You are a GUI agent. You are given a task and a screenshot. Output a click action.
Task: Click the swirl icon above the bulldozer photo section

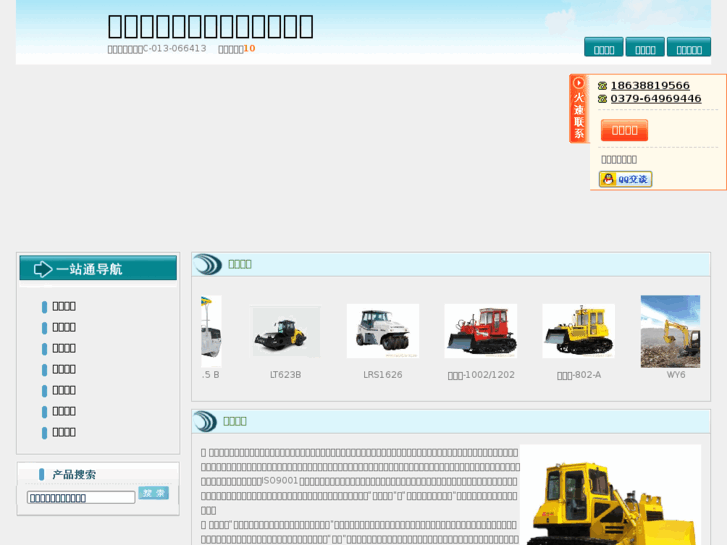pos(205,421)
